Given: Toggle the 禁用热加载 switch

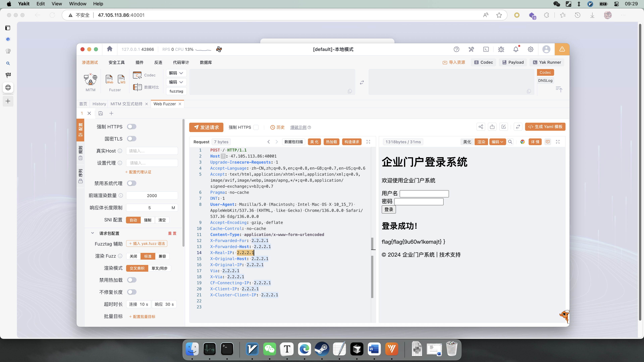Looking at the screenshot, I should [x=131, y=280].
